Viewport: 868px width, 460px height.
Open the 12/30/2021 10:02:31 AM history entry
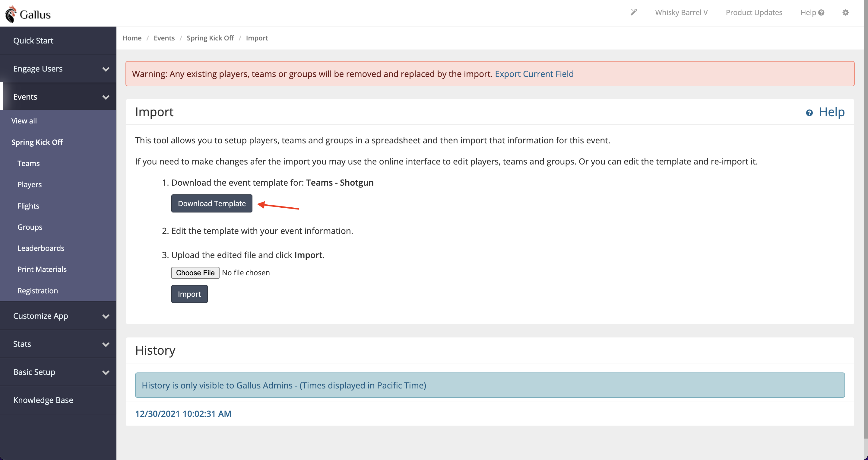tap(183, 414)
